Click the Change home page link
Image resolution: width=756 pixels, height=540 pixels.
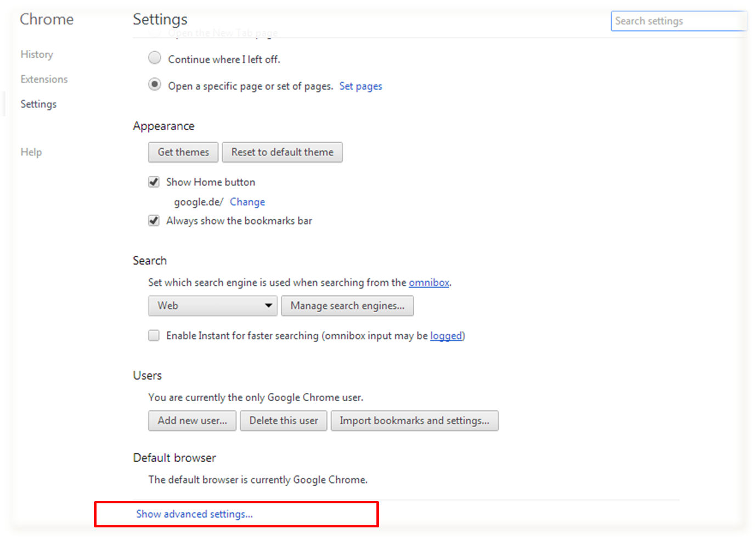(247, 202)
